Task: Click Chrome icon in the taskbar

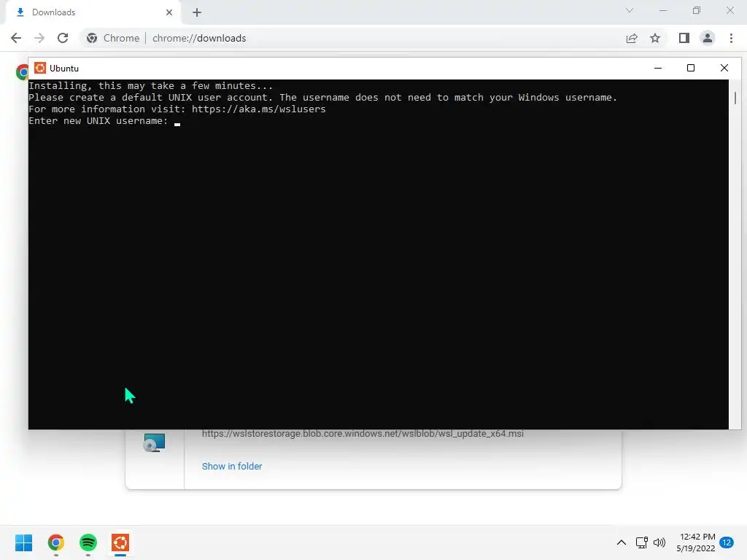Action: pyautogui.click(x=56, y=542)
